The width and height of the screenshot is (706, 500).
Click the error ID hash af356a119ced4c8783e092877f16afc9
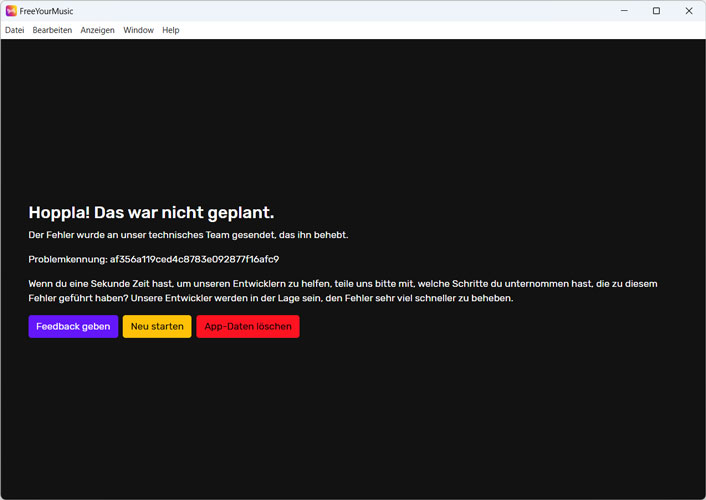[x=194, y=259]
